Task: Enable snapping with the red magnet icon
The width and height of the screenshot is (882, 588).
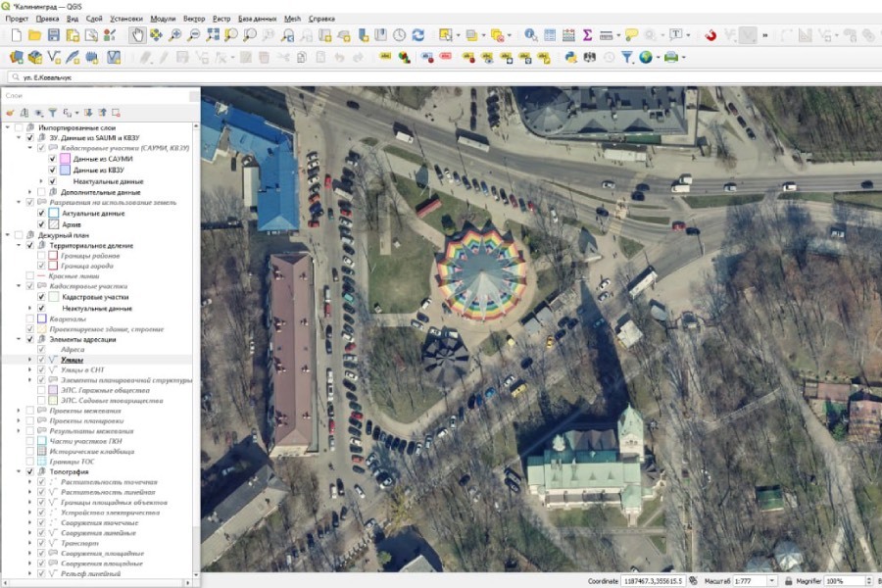Action: pos(710,35)
